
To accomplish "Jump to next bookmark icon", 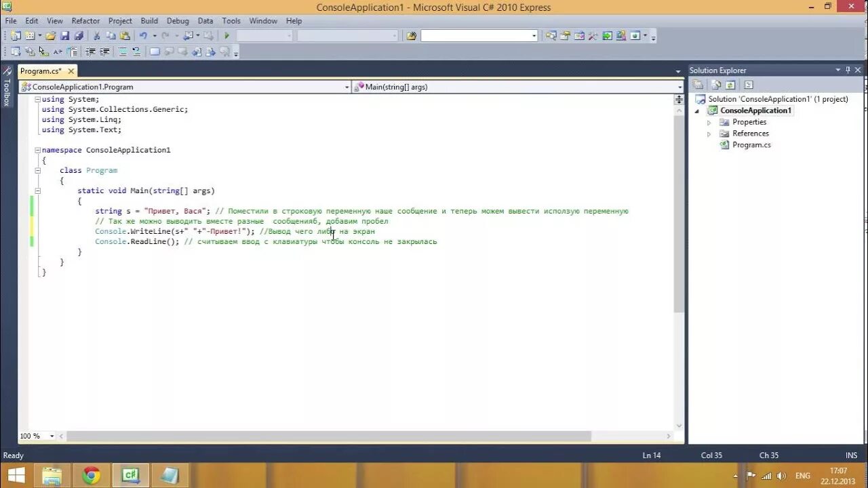I will click(x=183, y=52).
